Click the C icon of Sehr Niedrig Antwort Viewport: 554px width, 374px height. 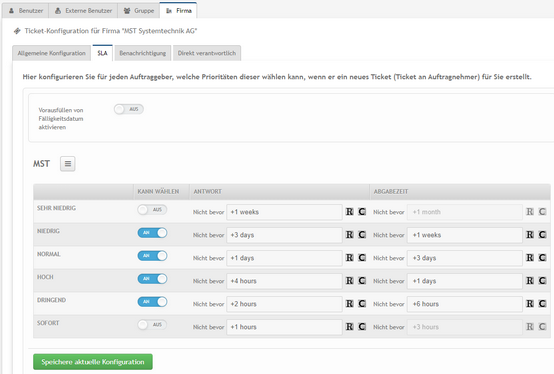click(362, 212)
